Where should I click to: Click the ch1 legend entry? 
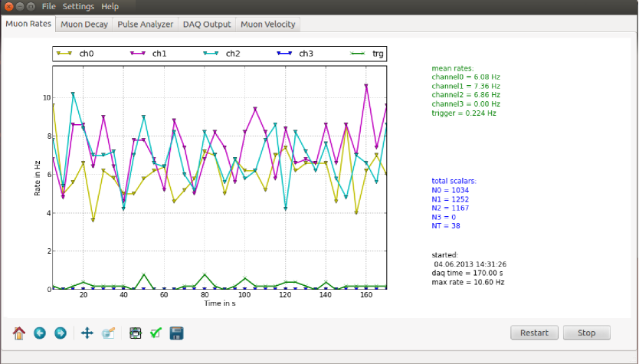click(149, 54)
